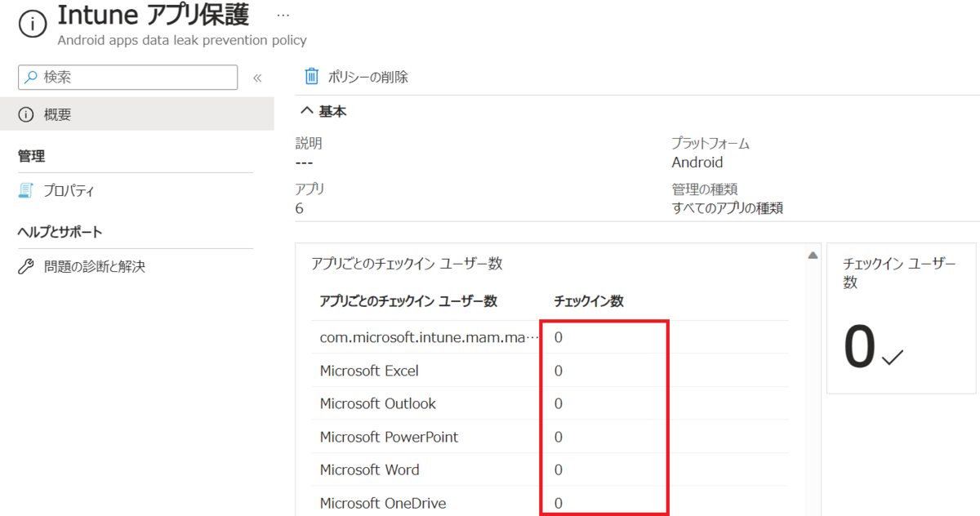Click the info icon beside Intune アプリ保護 title

[x=33, y=24]
